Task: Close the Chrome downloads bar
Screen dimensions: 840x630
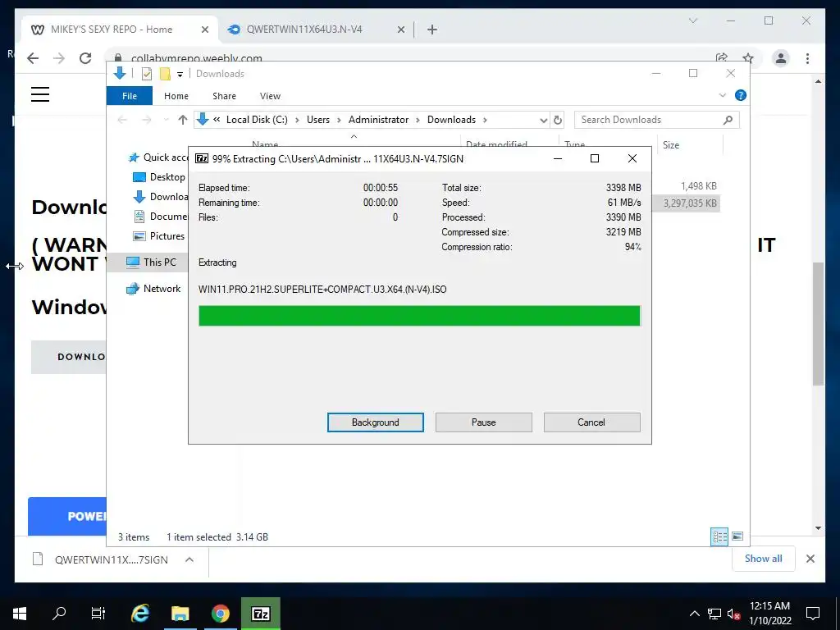Action: (x=810, y=559)
